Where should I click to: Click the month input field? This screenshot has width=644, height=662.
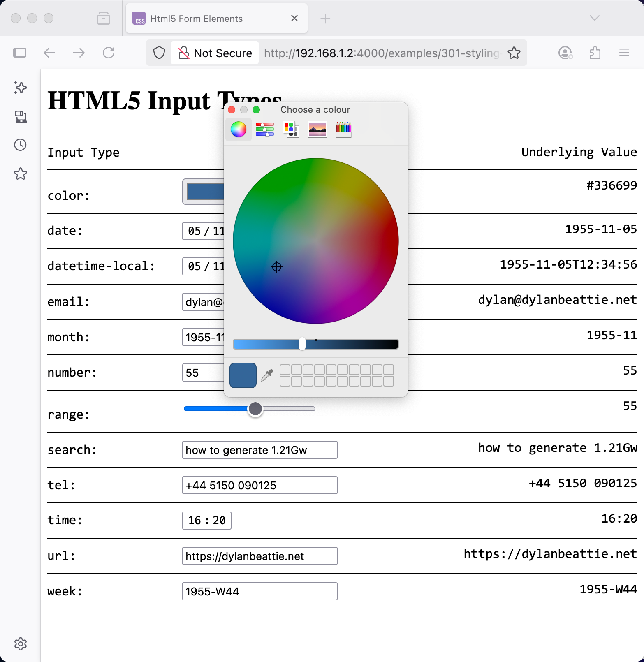pos(203,337)
